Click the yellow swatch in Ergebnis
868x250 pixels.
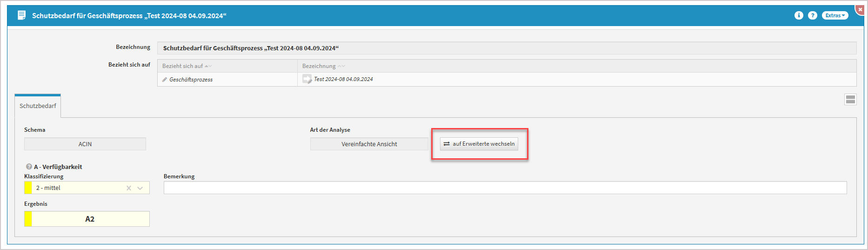click(28, 219)
